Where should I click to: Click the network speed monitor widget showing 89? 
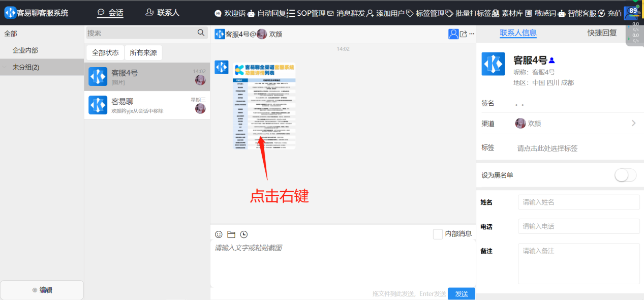click(x=634, y=23)
